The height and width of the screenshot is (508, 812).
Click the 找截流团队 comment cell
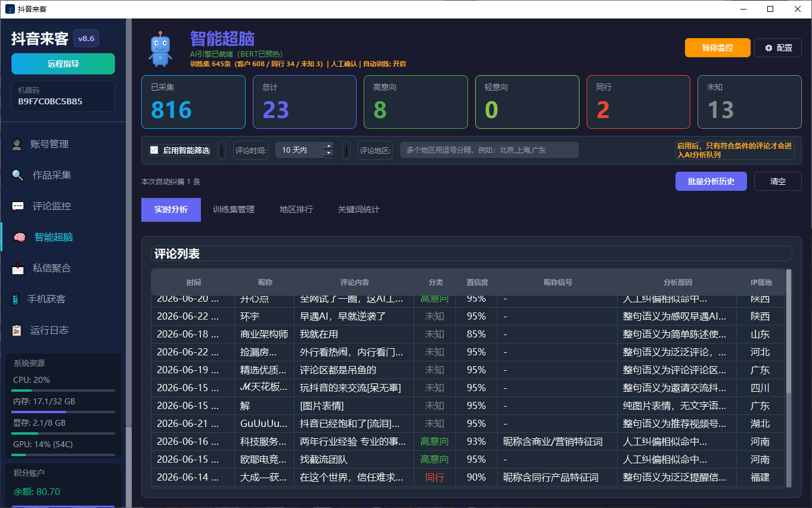coord(354,460)
